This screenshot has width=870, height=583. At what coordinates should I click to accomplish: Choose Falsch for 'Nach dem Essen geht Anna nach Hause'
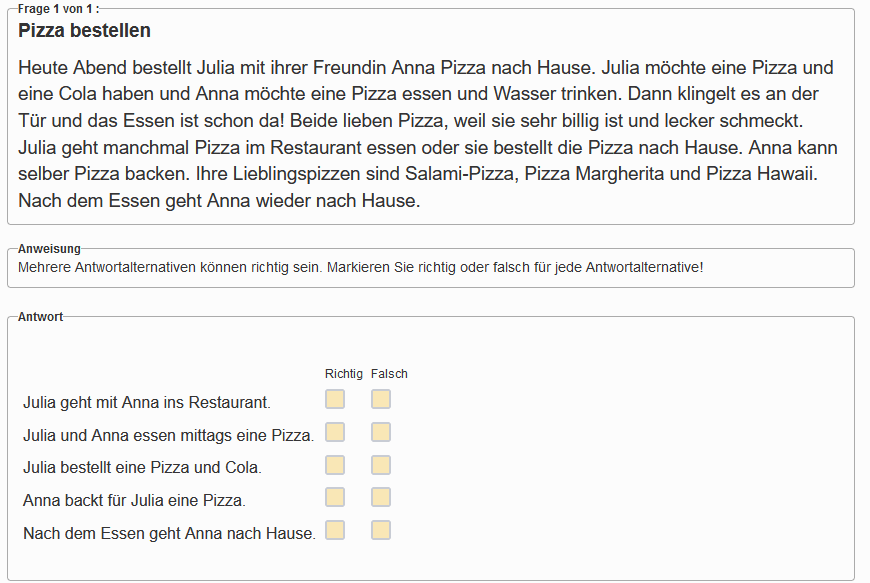(x=381, y=530)
